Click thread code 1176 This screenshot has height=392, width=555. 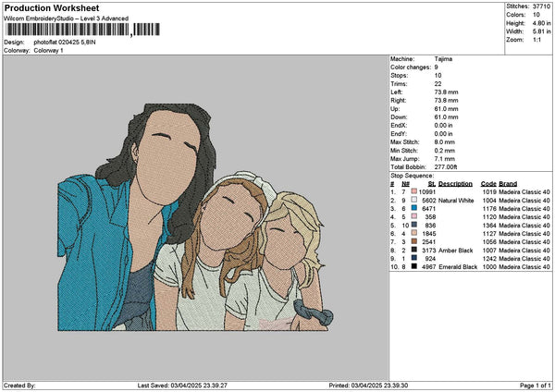tap(489, 209)
